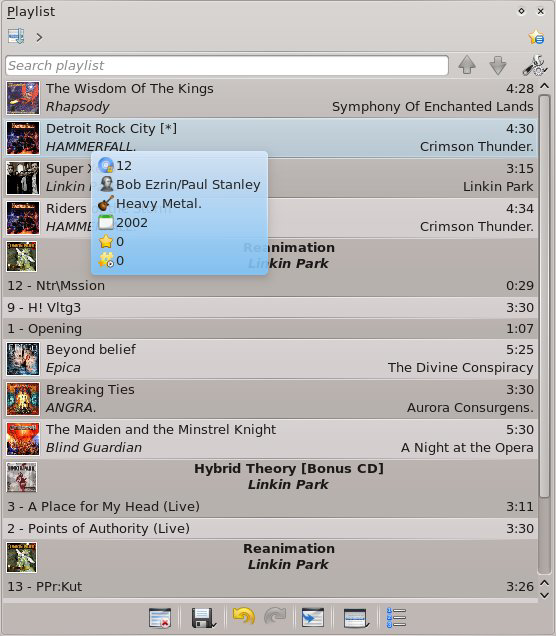Image resolution: width=556 pixels, height=636 pixels.
Task: Click the save playlist floppy icon
Action: [203, 618]
